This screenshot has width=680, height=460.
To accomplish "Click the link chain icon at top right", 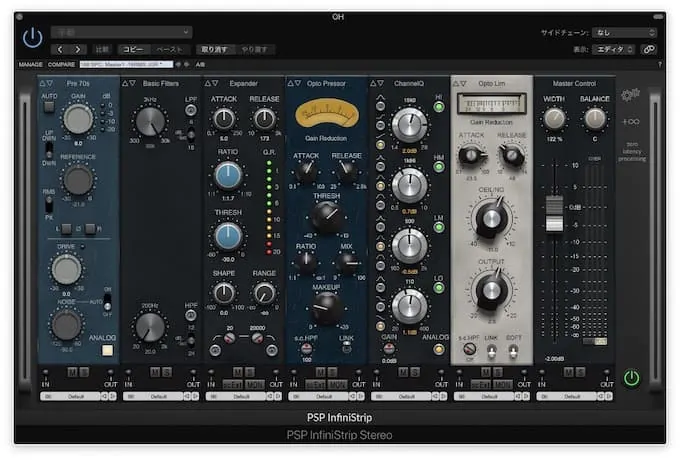I will (x=649, y=49).
